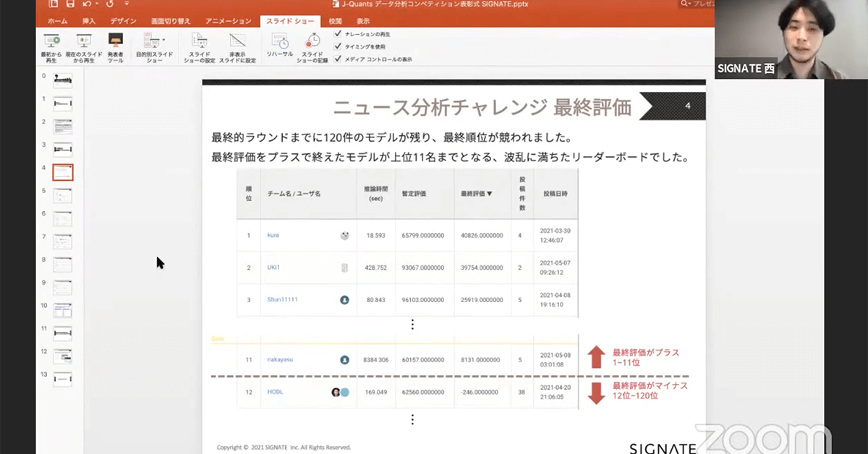Click the nakayasu team name link
The height and width of the screenshot is (454, 868).
(x=280, y=359)
